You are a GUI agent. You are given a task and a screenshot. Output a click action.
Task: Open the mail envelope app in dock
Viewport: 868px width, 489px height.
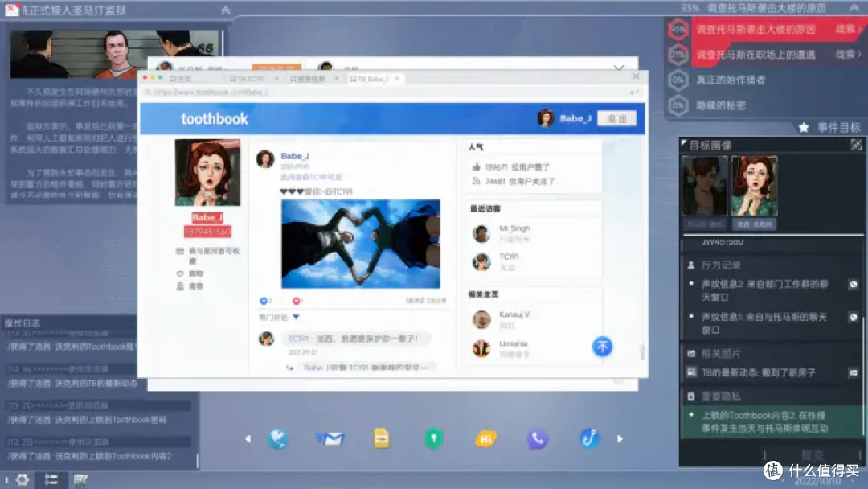point(330,438)
